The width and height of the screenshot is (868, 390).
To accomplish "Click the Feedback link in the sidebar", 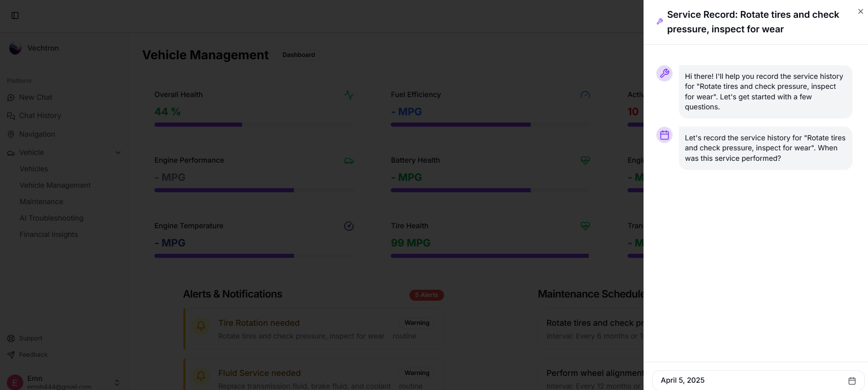I will tap(33, 354).
